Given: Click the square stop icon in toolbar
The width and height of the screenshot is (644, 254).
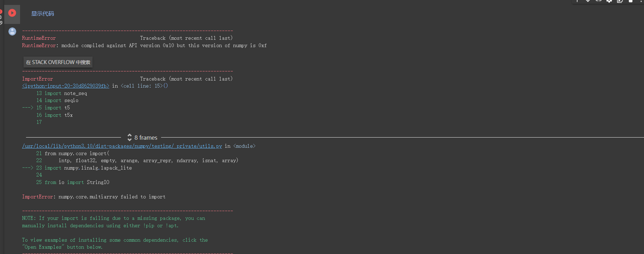Looking at the screenshot, I should (631, 1).
